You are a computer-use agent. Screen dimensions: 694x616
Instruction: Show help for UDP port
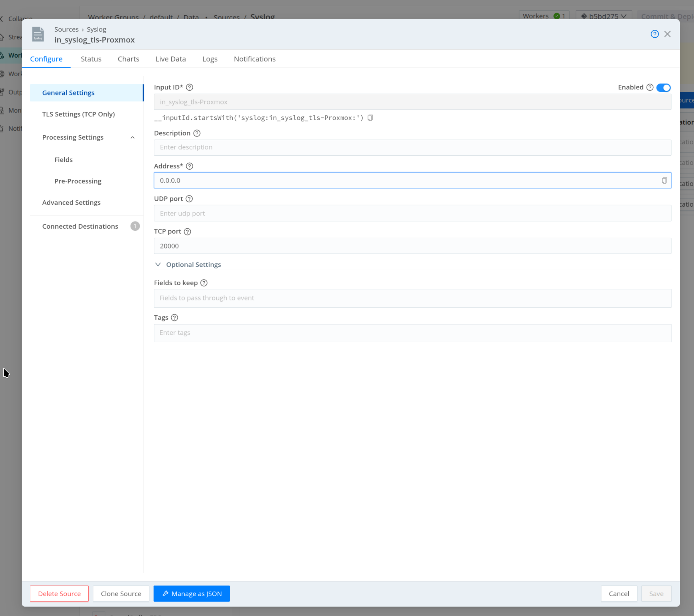pos(189,199)
